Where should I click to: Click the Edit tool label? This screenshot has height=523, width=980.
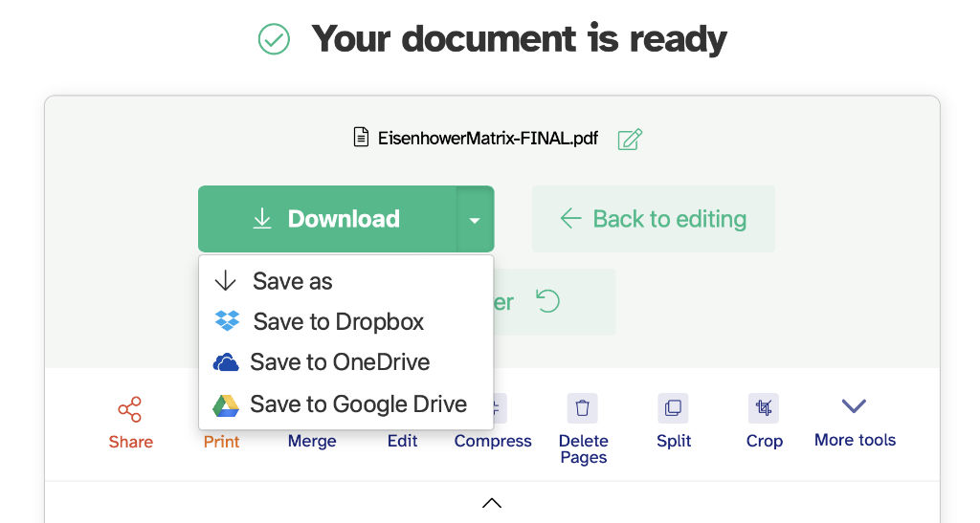coord(403,441)
